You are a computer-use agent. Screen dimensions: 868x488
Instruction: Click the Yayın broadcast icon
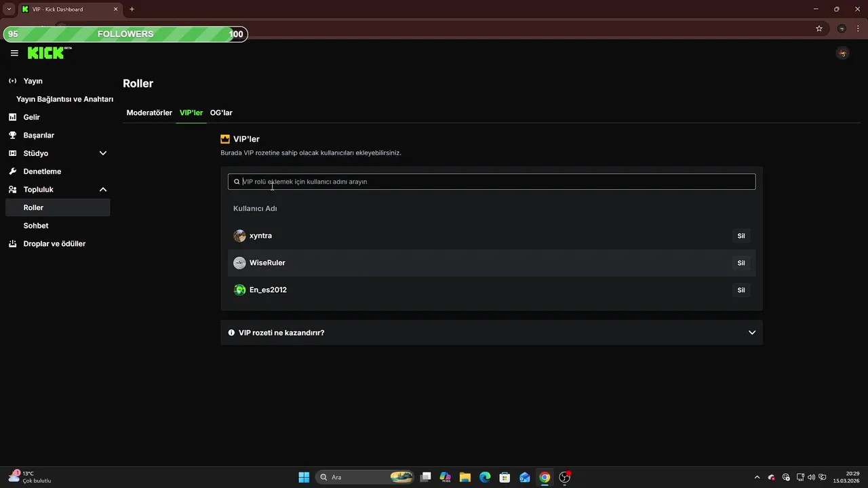coord(12,81)
